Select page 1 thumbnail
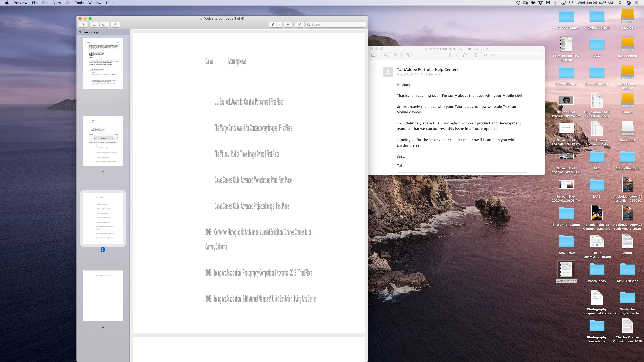This screenshot has height=362, width=644. (x=103, y=63)
